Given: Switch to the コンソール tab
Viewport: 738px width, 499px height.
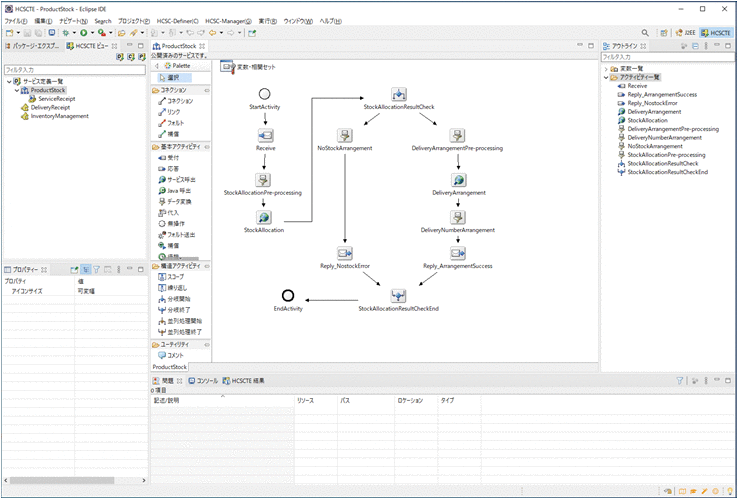Looking at the screenshot, I should (205, 381).
